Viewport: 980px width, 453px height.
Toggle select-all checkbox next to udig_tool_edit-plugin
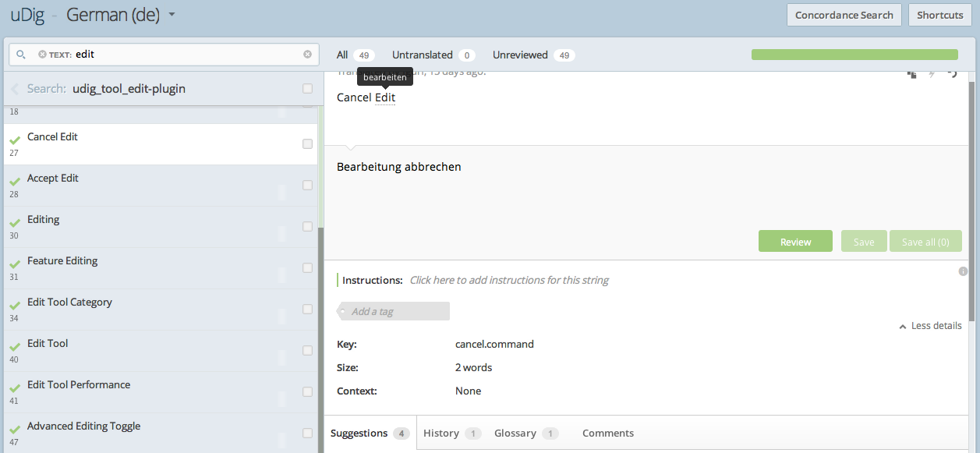pyautogui.click(x=307, y=89)
